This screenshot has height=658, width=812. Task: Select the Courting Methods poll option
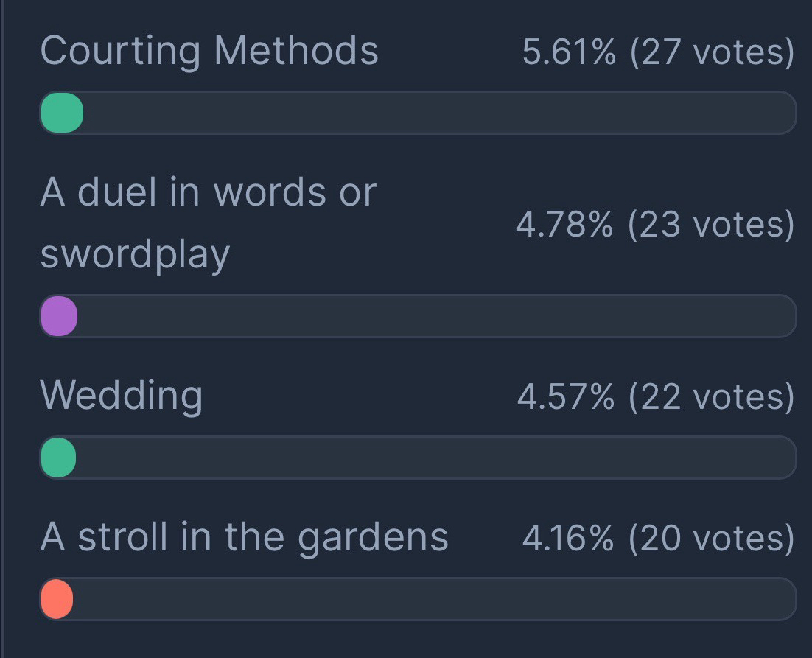pos(209,51)
